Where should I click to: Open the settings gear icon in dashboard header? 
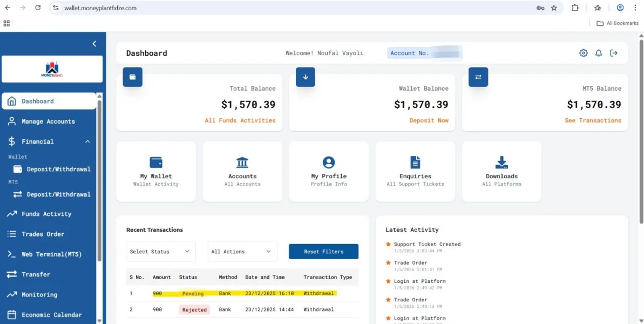(583, 53)
